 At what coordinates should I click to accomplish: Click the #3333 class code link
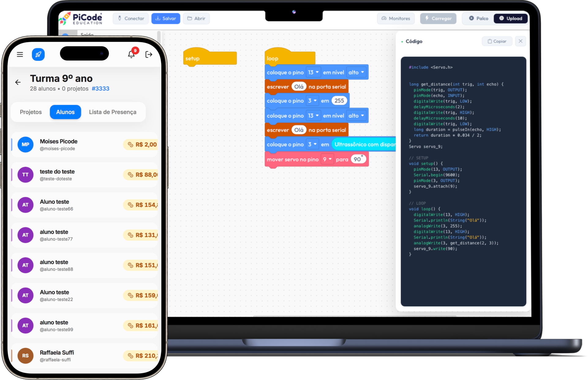click(x=100, y=88)
